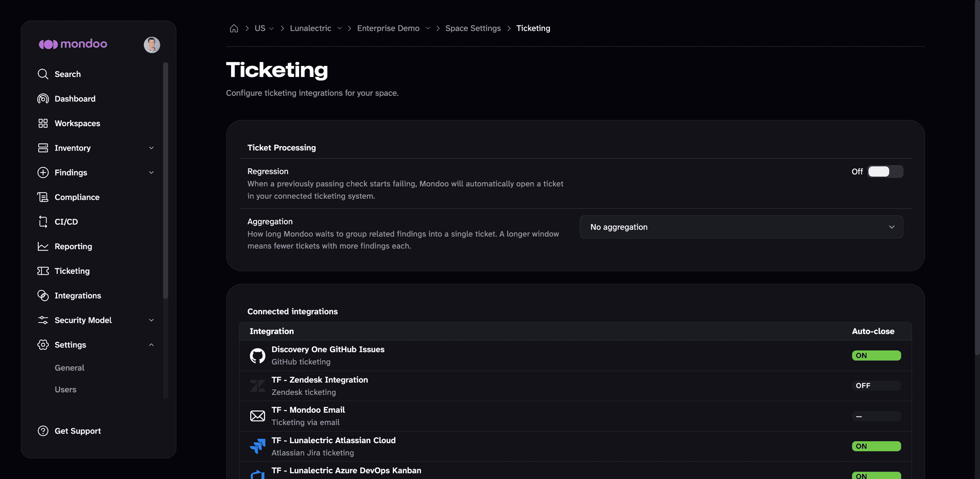Click Space Settings breadcrumb
The image size is (980, 479).
tap(473, 28)
